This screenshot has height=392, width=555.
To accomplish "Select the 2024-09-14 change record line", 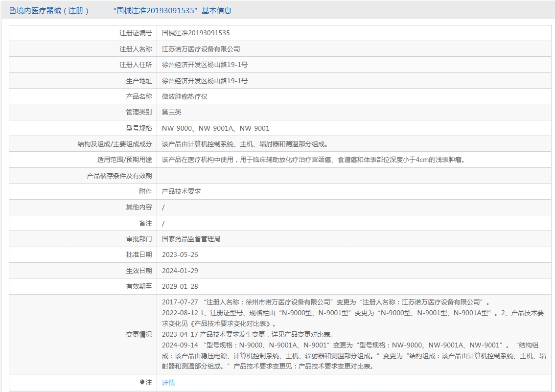I will click(354, 356).
